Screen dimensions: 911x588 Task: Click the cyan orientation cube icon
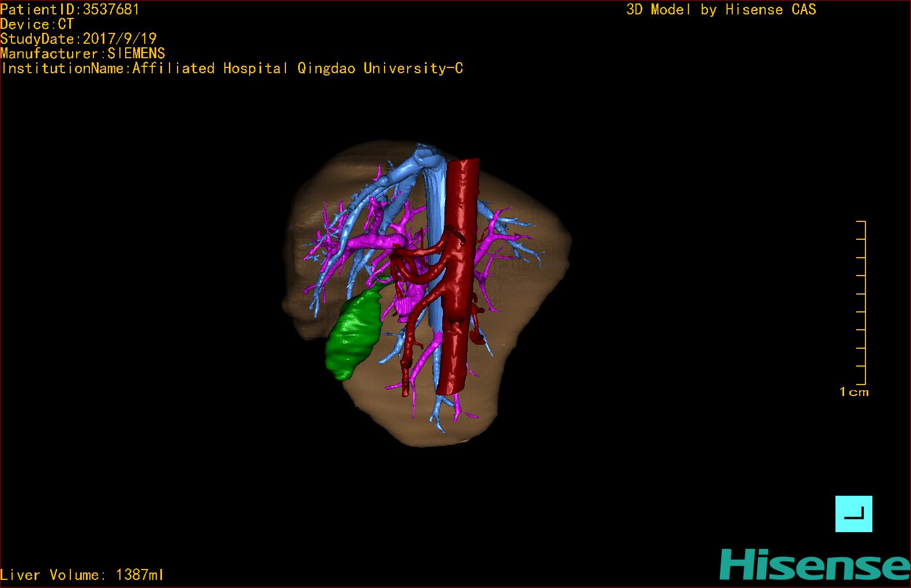[853, 513]
